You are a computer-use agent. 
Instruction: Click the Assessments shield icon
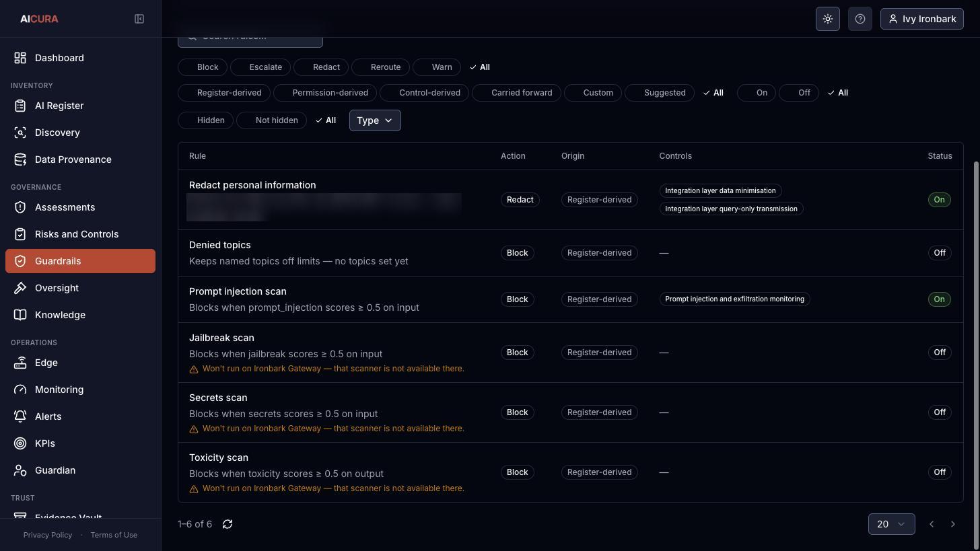20,207
